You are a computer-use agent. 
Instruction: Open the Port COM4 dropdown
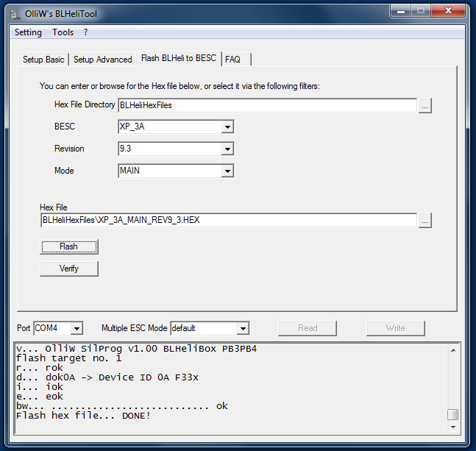click(77, 328)
